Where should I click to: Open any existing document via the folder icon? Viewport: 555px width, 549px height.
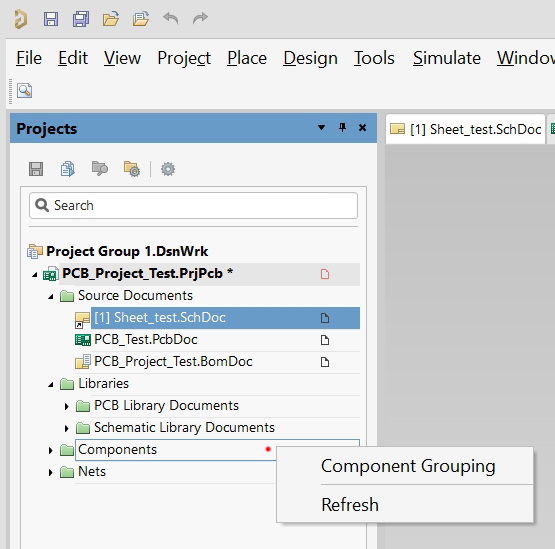[x=110, y=19]
